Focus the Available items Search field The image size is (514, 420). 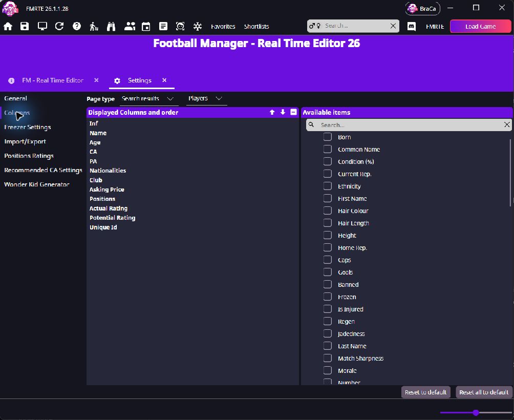click(410, 125)
